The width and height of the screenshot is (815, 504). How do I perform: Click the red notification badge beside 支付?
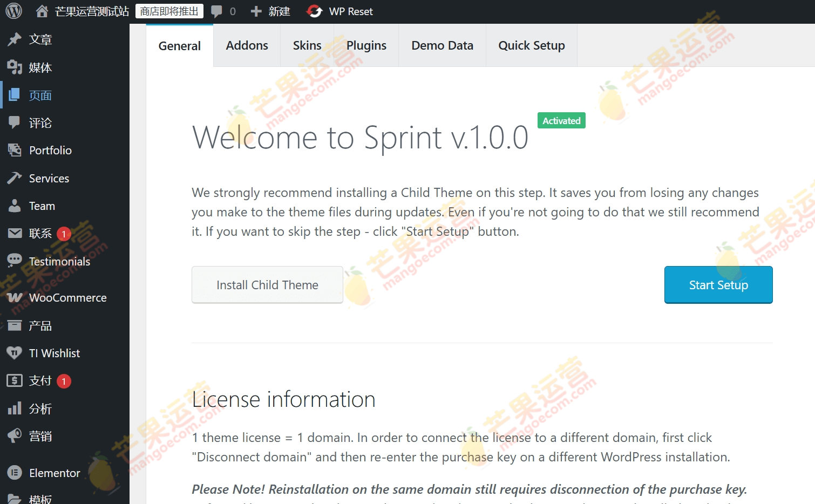[x=64, y=381]
